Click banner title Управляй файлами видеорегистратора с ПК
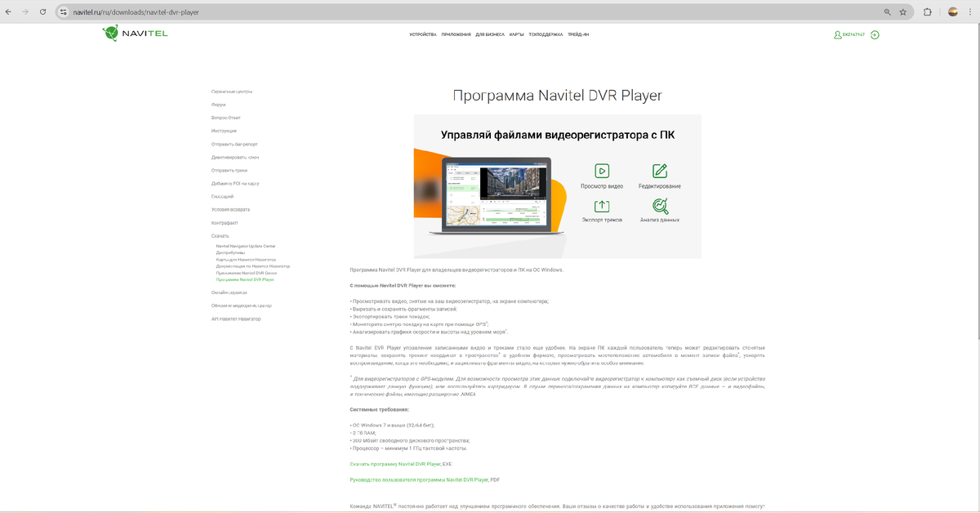This screenshot has width=980, height=513. tap(558, 136)
